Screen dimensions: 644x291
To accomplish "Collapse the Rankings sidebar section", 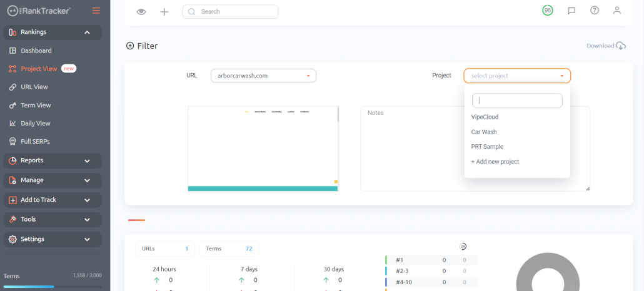I will pos(87,32).
